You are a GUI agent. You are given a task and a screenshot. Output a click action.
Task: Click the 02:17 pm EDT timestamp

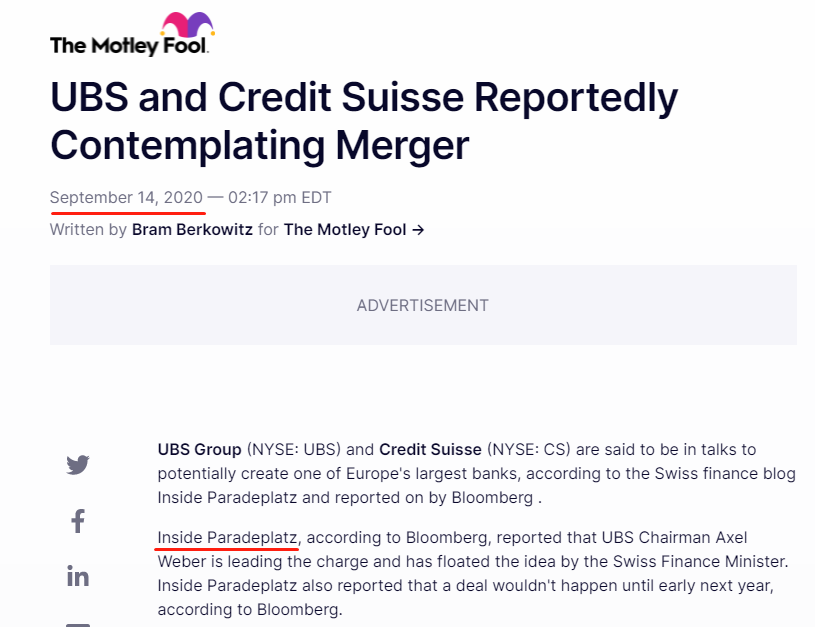(280, 198)
